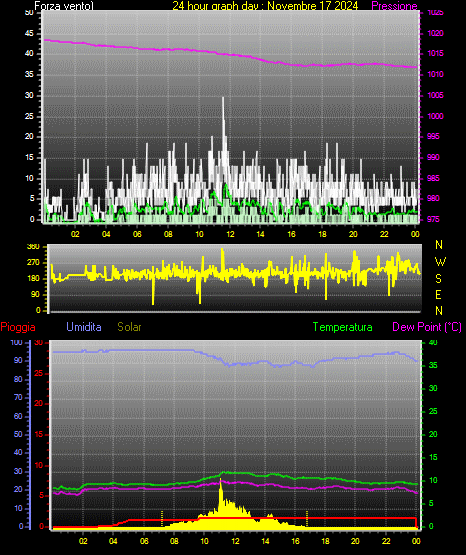
Task: Click the 100 value on humidity axis
Action: (17, 342)
